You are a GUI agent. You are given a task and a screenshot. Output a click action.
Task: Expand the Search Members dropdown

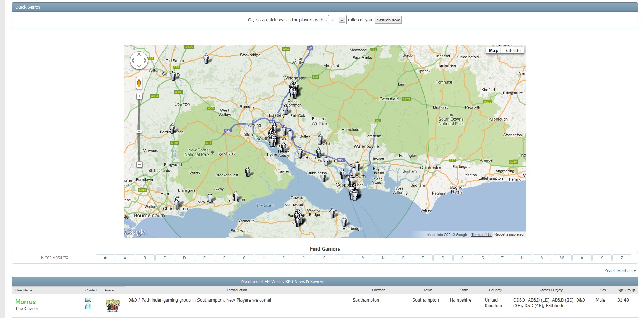pos(620,271)
